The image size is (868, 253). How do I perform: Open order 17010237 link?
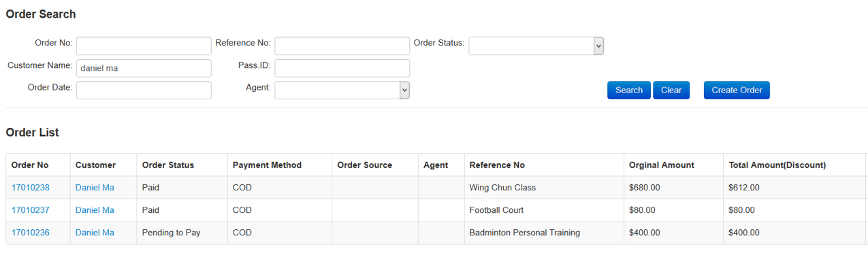click(x=31, y=210)
